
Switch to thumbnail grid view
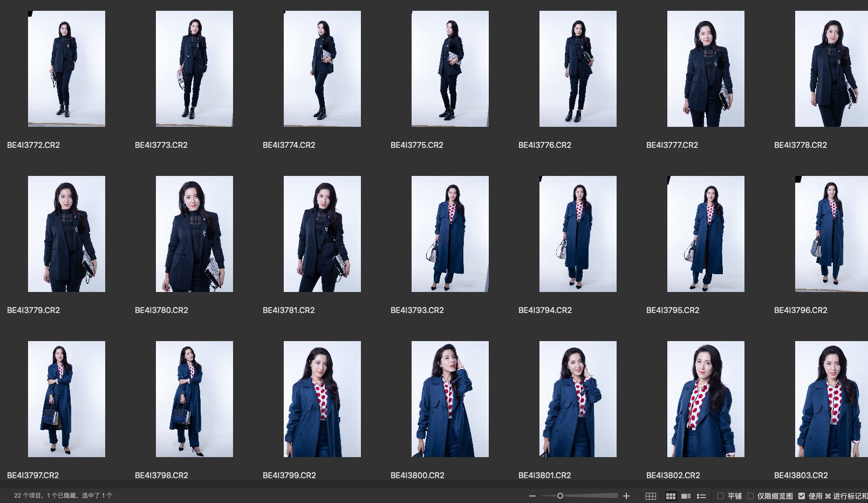(x=671, y=496)
